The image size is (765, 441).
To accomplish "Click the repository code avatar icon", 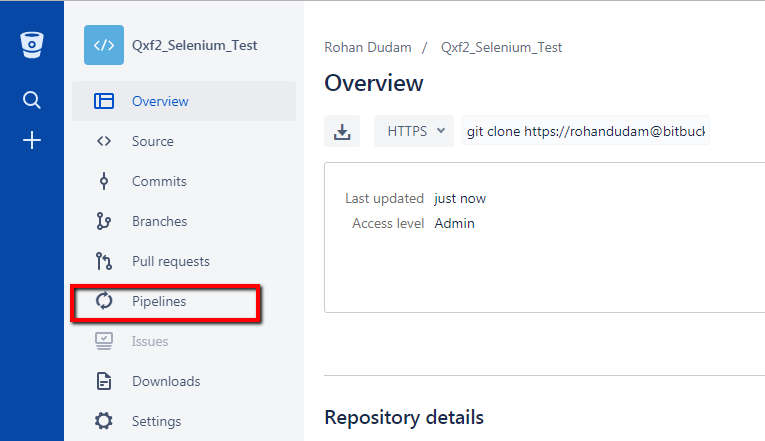I will click(x=104, y=45).
